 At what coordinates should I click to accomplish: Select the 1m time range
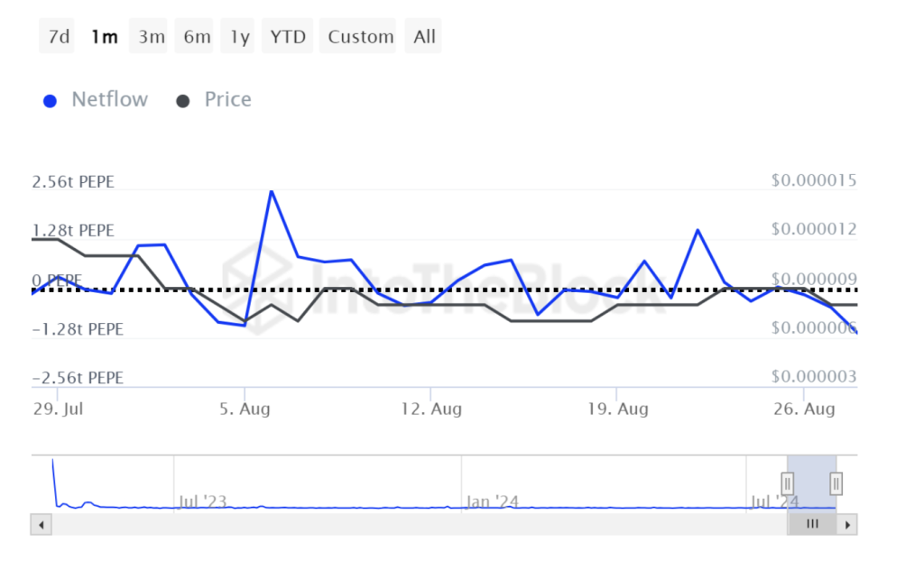(104, 37)
